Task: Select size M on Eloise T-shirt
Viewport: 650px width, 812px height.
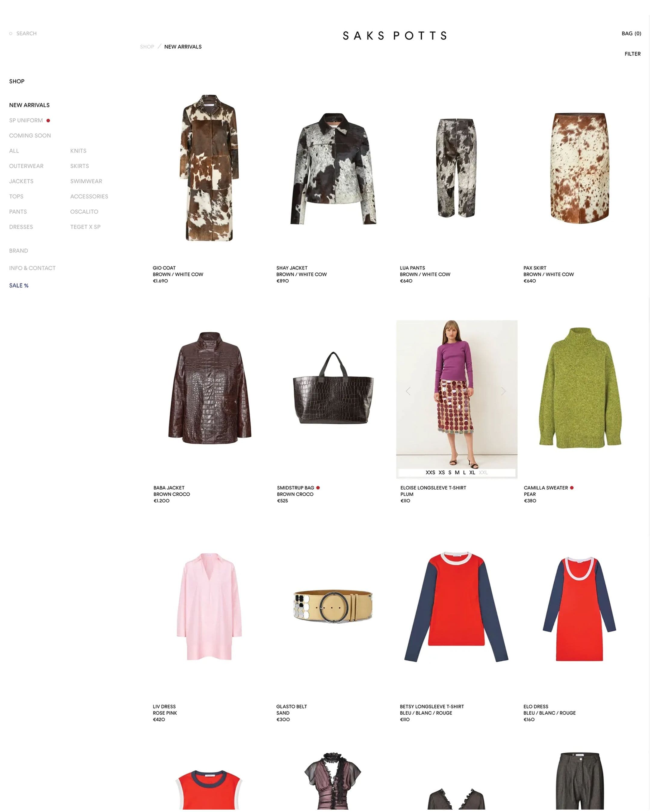Action: click(457, 472)
